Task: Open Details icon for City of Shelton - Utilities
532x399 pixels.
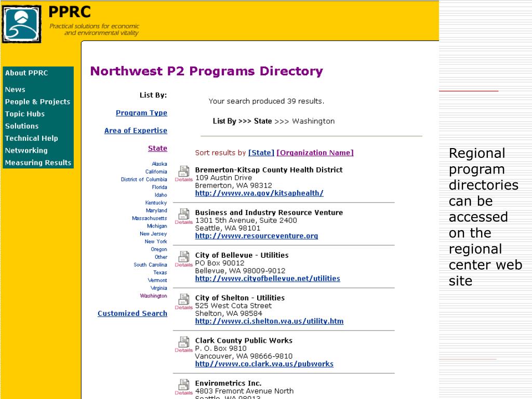Action: pos(183,302)
